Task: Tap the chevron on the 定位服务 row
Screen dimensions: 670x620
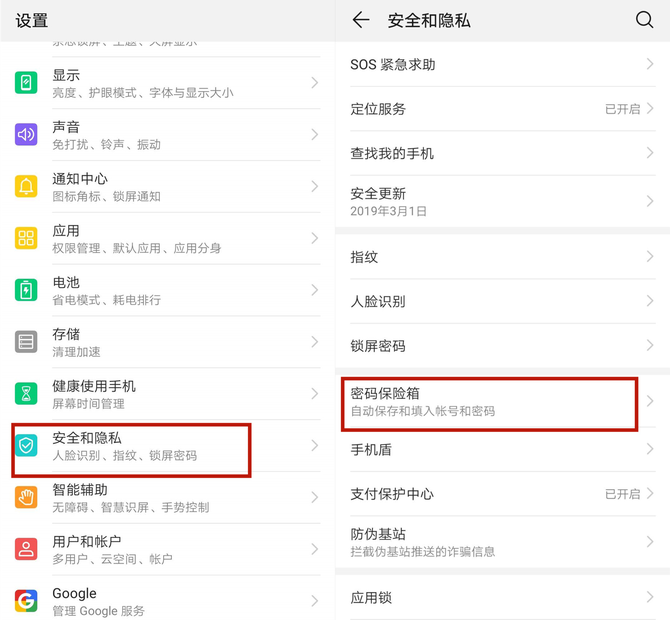Action: (650, 109)
